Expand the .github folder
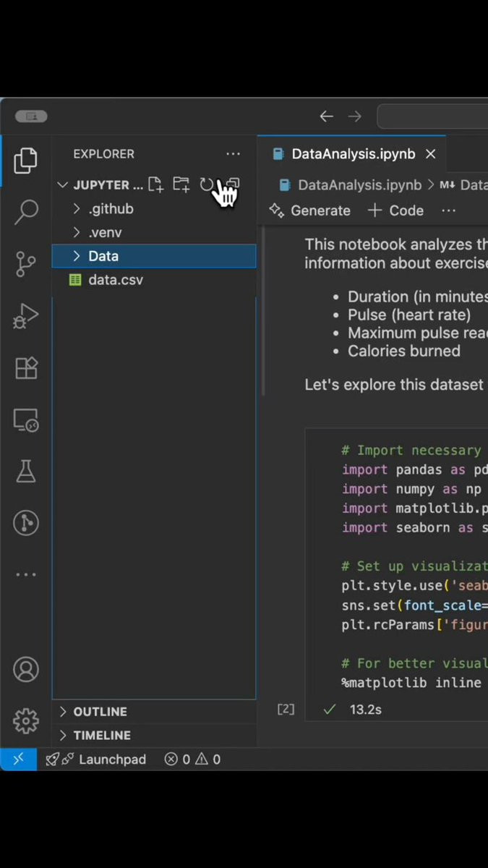Image resolution: width=488 pixels, height=868 pixels. [x=153, y=209]
